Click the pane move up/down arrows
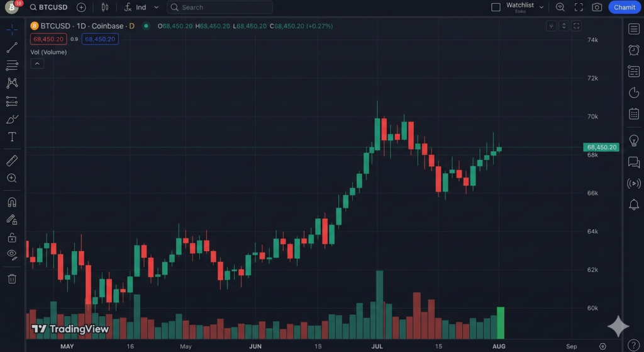Image resolution: width=644 pixels, height=352 pixels. 564,26
